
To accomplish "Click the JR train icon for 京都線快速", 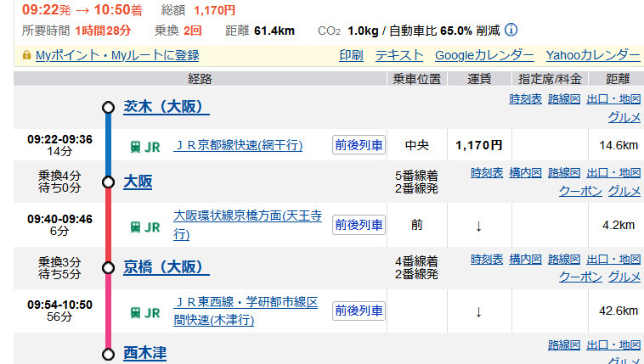I will point(135,147).
